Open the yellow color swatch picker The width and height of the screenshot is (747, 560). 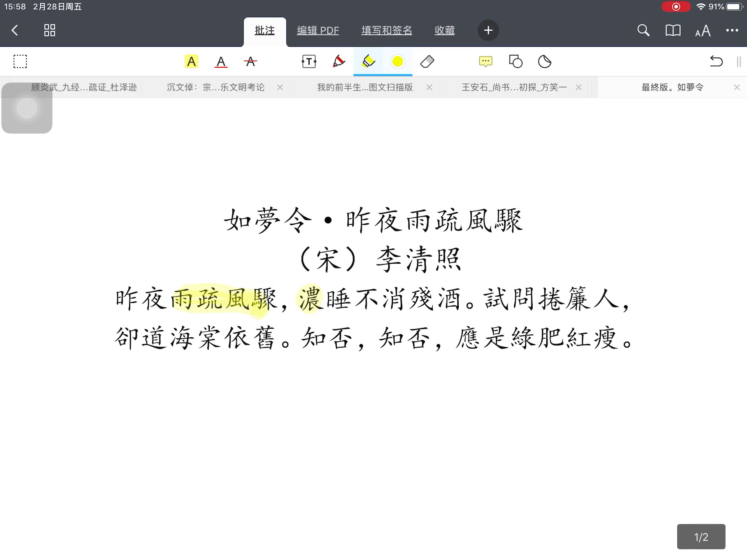398,61
